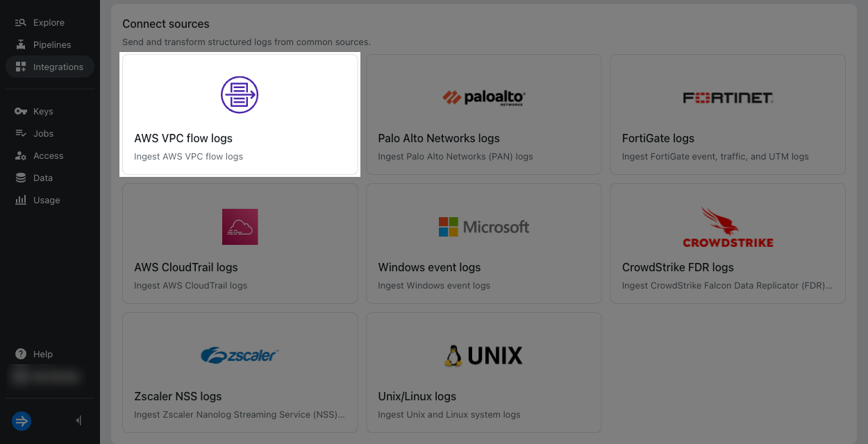Click the Help question mark icon

21,354
